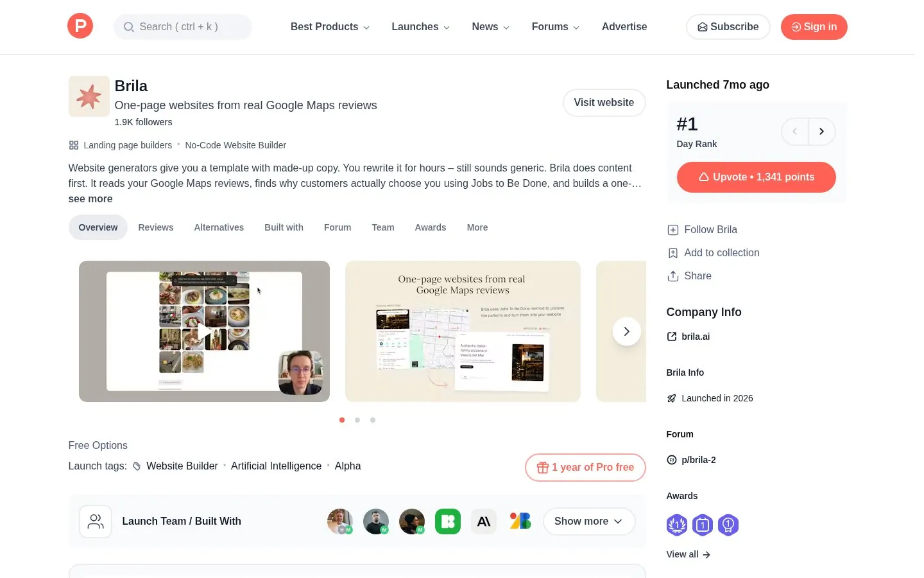Click the Product Hunt logo icon
The image size is (924, 578).
click(80, 26)
